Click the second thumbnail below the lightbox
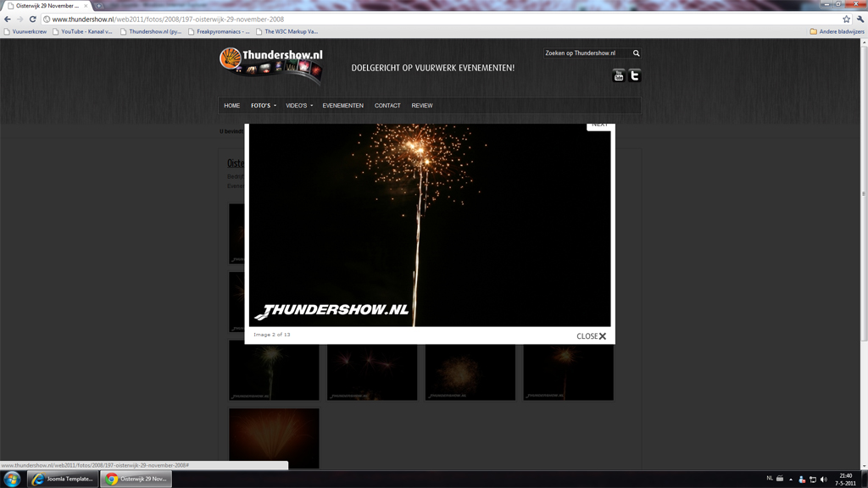868x488 pixels. [372, 372]
